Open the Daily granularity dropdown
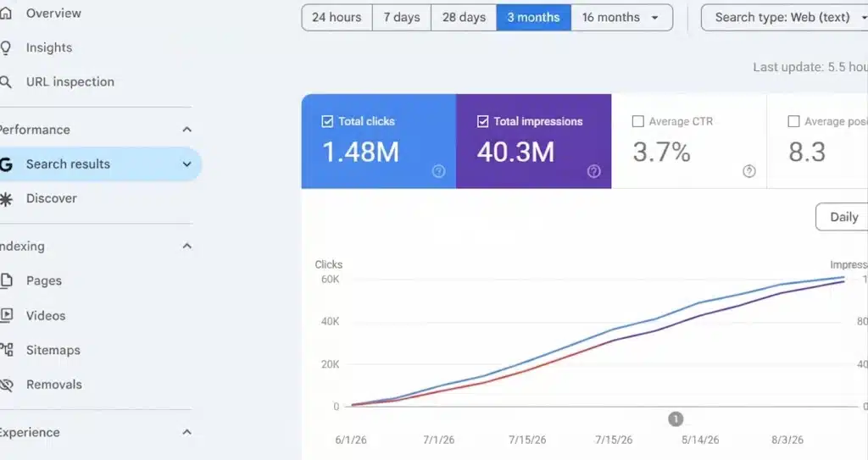Viewport: 868px width, 460px height. tap(842, 217)
